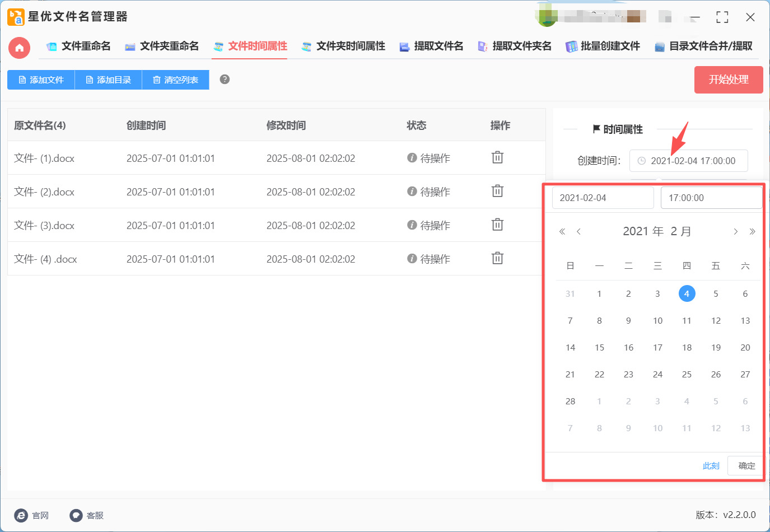Click the gray help question mark icon
Image resolution: width=770 pixels, height=532 pixels.
tap(225, 80)
